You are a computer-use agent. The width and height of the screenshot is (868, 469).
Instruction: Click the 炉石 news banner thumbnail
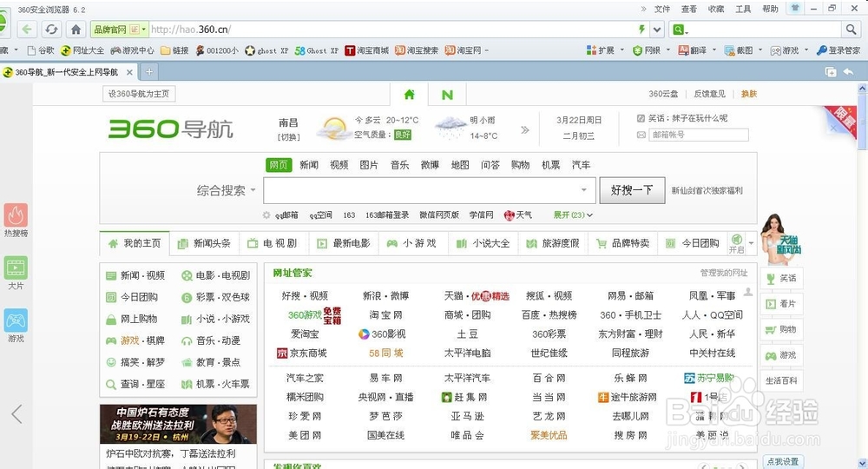click(x=178, y=424)
